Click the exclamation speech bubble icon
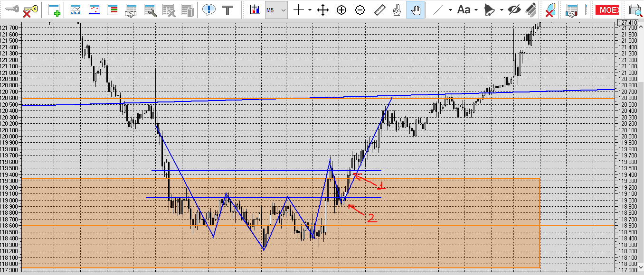644x275 pixels. pos(208,9)
